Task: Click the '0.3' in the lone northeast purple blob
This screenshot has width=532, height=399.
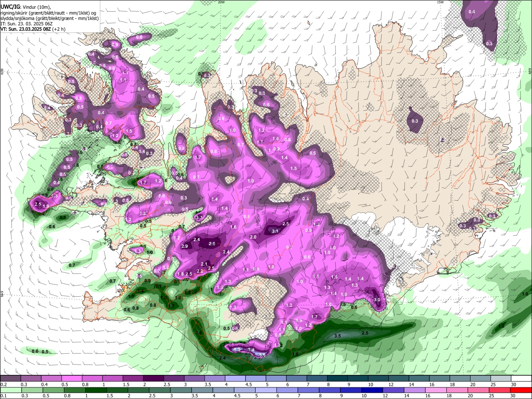Action: pos(415,121)
